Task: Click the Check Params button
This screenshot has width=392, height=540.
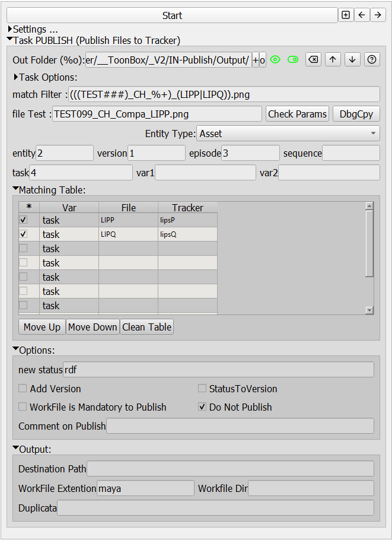Action: click(x=297, y=114)
